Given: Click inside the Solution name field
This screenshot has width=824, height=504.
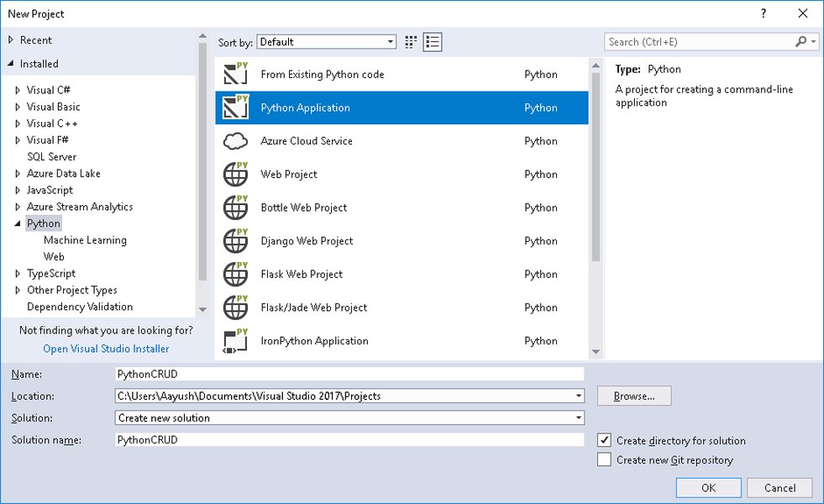Looking at the screenshot, I should click(x=336, y=439).
